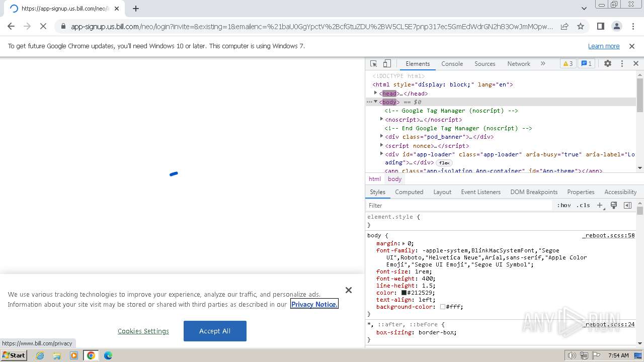The width and height of the screenshot is (644, 362).
Task: Select the body breadcrumb
Action: coord(394,179)
